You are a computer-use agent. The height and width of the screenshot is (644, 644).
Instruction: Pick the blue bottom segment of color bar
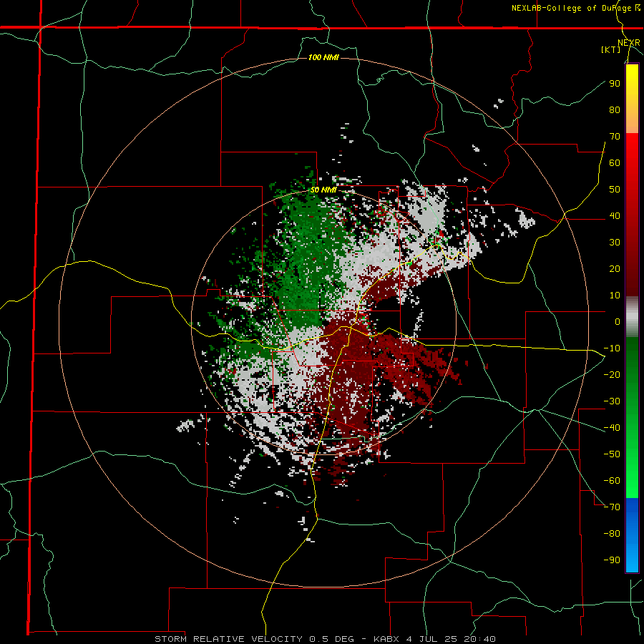pyautogui.click(x=632, y=535)
